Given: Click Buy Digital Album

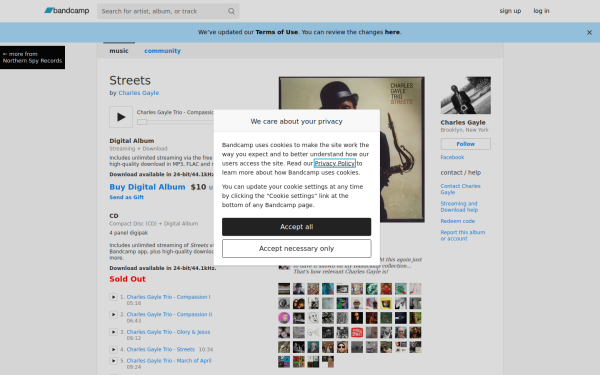Looking at the screenshot, I should [147, 187].
